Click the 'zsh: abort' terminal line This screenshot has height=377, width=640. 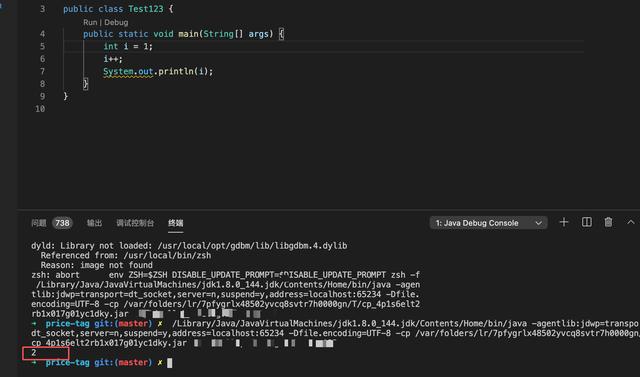tap(225, 275)
